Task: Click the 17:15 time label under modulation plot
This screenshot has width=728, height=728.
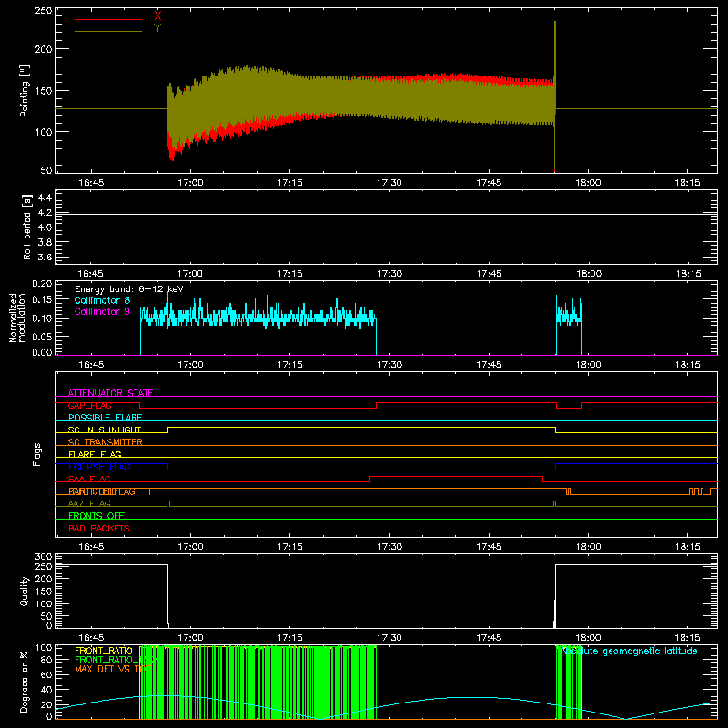Action: [289, 365]
